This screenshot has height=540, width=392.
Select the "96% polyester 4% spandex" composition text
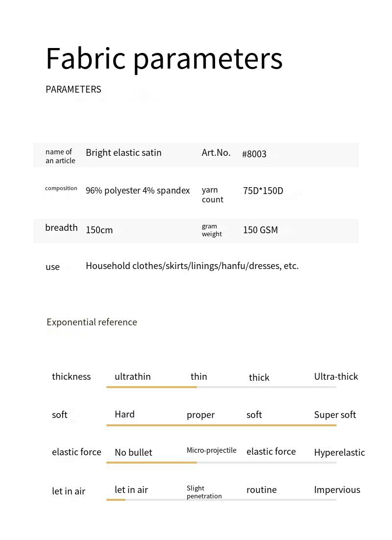pyautogui.click(x=138, y=191)
